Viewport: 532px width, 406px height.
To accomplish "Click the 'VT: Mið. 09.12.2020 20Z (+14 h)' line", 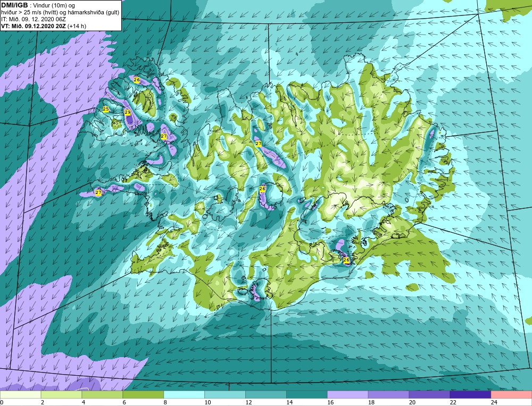I will click(x=44, y=26).
